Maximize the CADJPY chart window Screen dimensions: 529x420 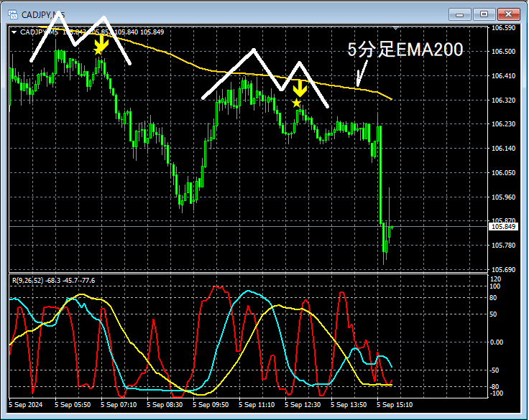pos(484,14)
